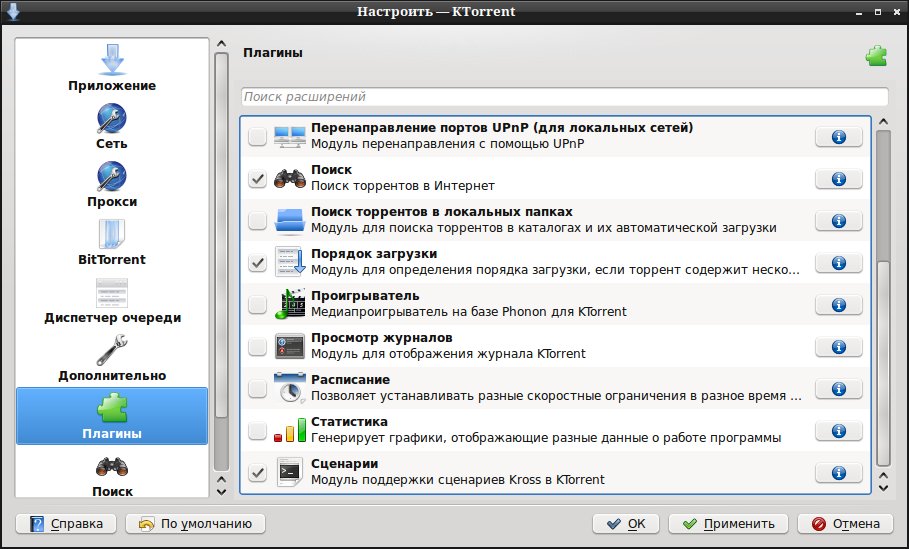Viewport: 909px width, 549px height.
Task: Click the Порядок загрузки plugin icon
Action: click(x=289, y=262)
